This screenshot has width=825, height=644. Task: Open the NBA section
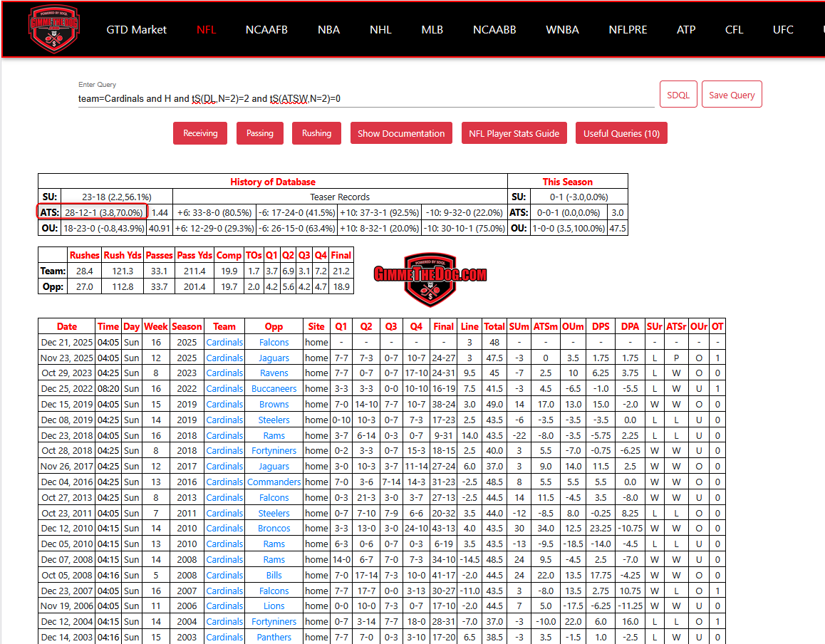tap(329, 29)
